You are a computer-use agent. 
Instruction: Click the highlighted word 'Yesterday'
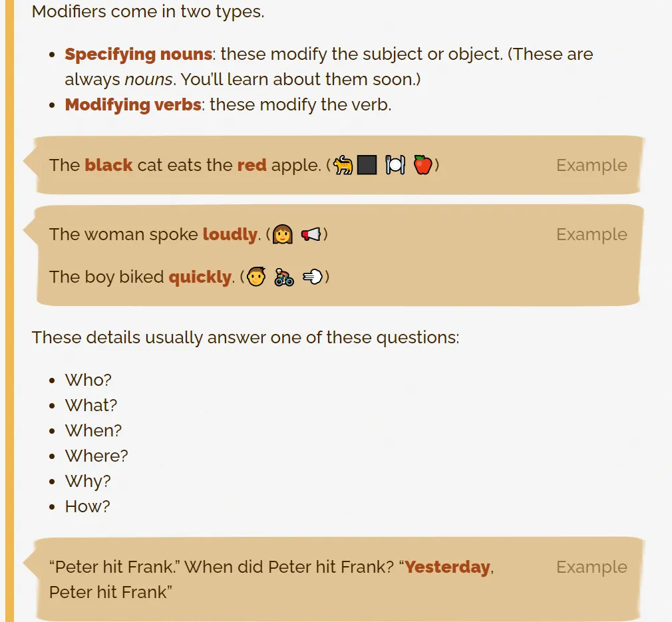pos(447,567)
